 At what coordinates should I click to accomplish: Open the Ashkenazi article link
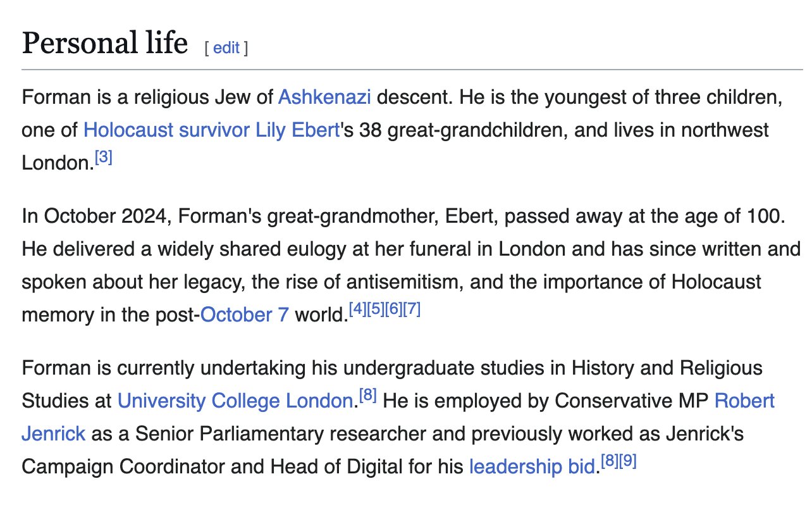[x=324, y=97]
